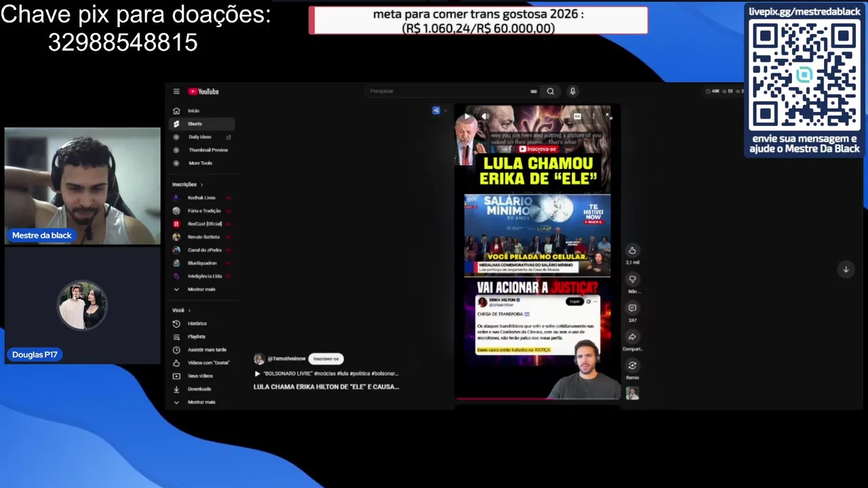
Task: Open Seus vídeos
Action: click(201, 376)
